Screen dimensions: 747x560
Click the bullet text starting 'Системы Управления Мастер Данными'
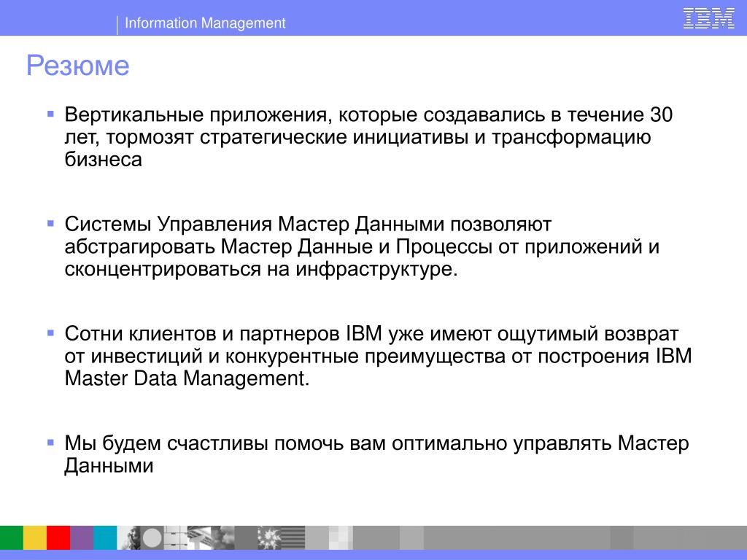click(x=362, y=246)
